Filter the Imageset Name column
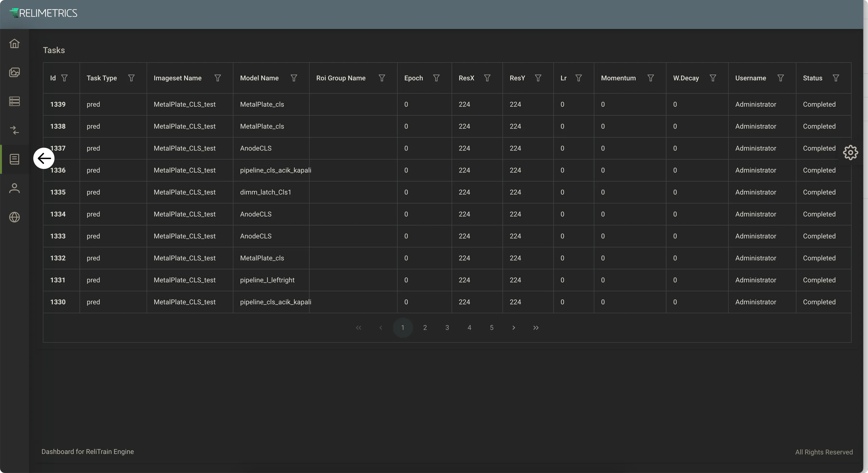This screenshot has height=473, width=868. tap(218, 78)
